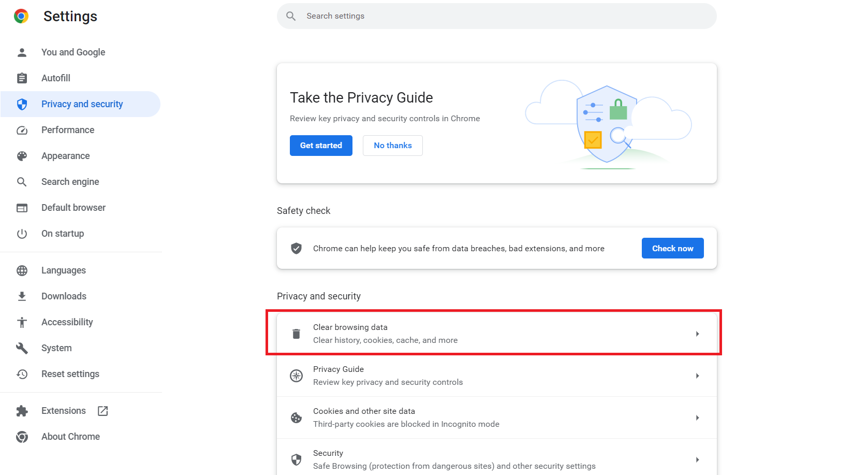The width and height of the screenshot is (868, 475).
Task: Click the Performance gauge icon
Action: point(22,130)
